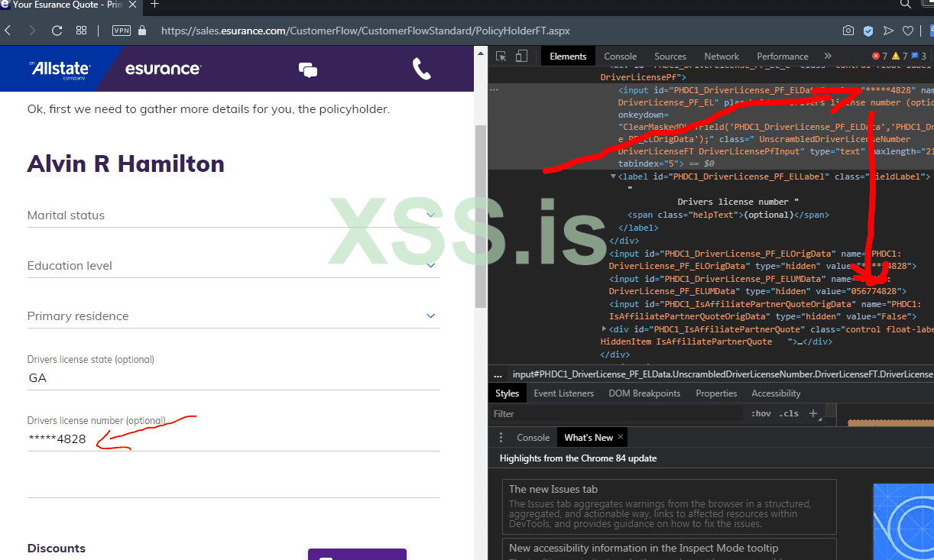Click the browser search magnifier icon

(x=906, y=5)
